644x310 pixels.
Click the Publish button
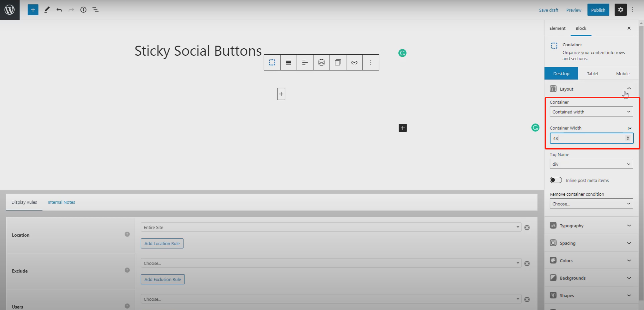[x=598, y=10]
